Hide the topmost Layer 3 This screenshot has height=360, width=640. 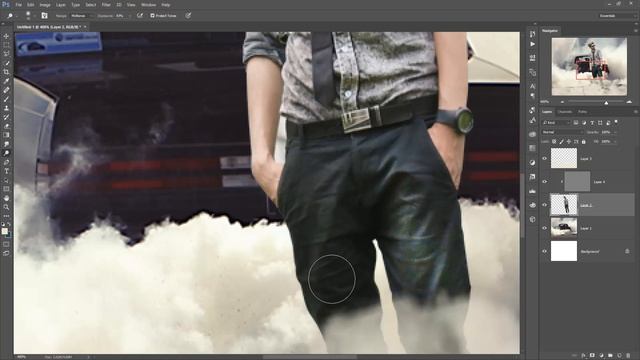(544, 158)
